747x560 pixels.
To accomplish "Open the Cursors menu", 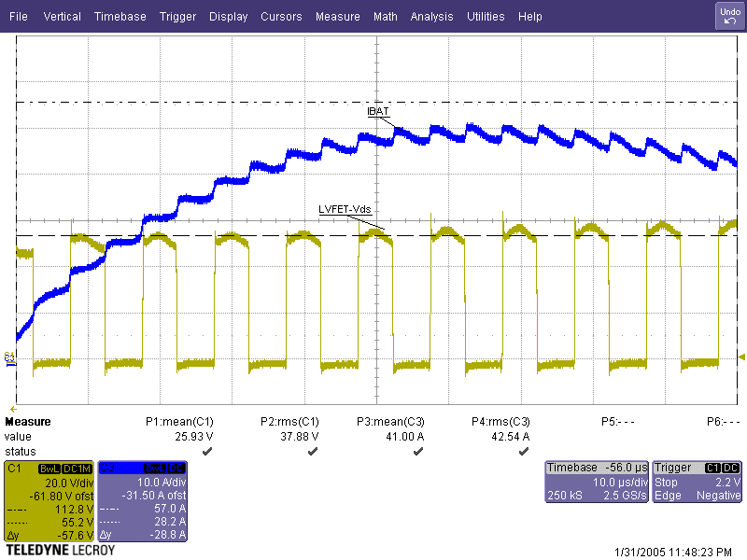I will click(281, 16).
